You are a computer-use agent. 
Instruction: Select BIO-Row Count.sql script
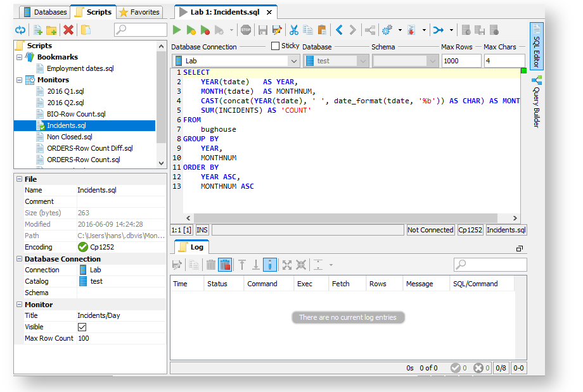point(76,114)
